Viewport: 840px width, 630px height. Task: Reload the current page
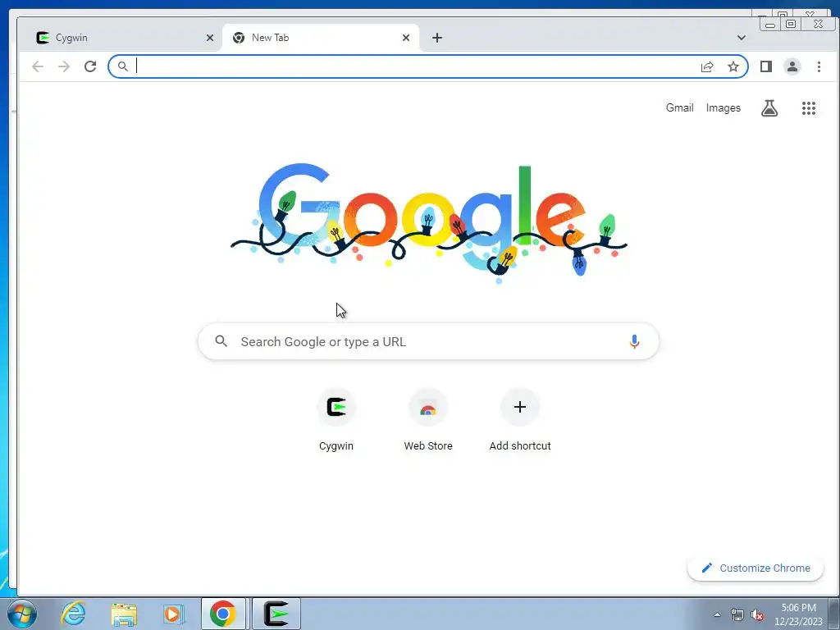90,66
